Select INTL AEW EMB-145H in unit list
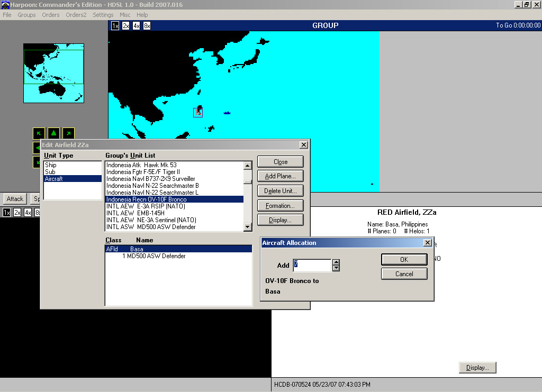The width and height of the screenshot is (542, 392). pyautogui.click(x=144, y=213)
